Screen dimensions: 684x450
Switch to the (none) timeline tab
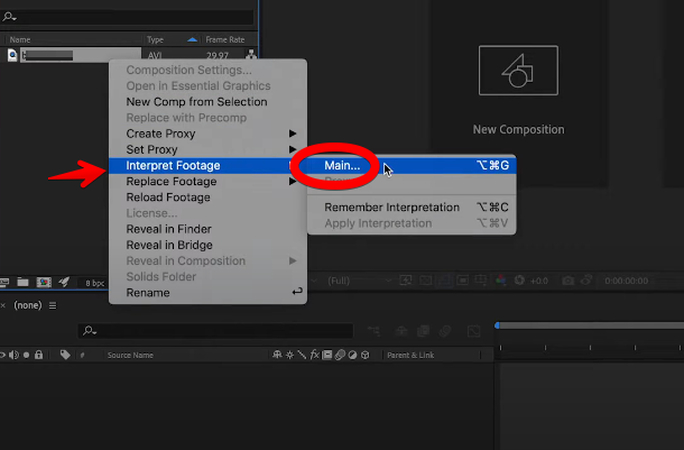(x=27, y=305)
